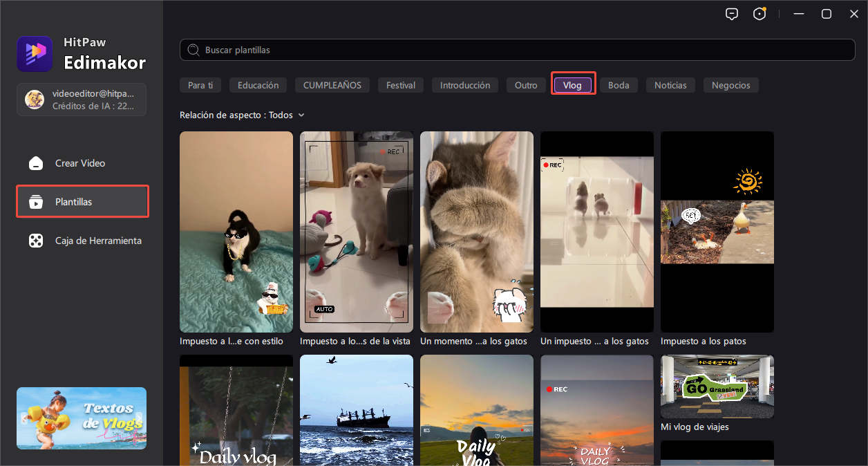Select the Mi vlog de viajes thumbnail
Image resolution: width=868 pixels, height=466 pixels.
[717, 386]
